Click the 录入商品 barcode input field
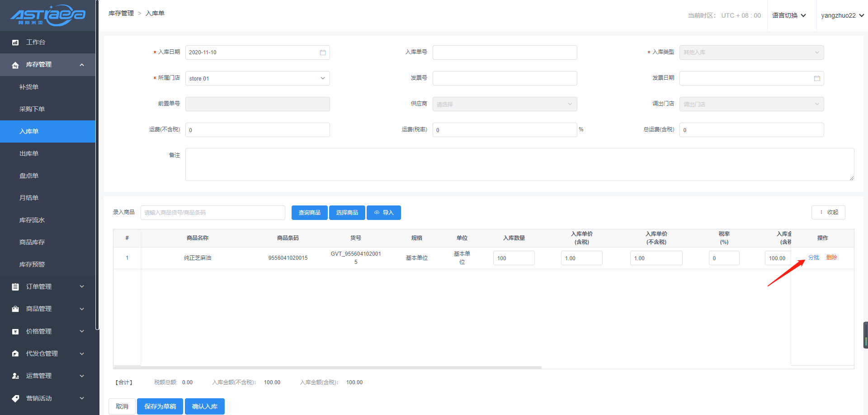The width and height of the screenshot is (868, 415). click(212, 213)
